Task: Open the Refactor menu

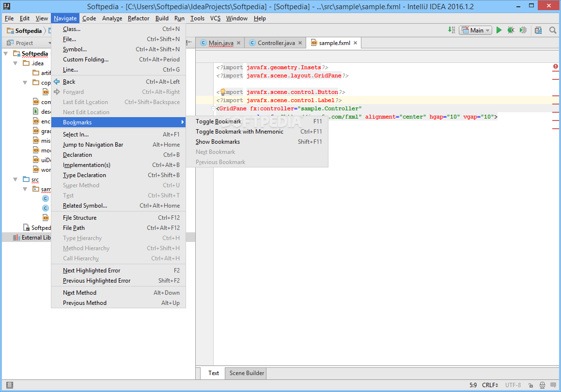Action: coord(139,18)
